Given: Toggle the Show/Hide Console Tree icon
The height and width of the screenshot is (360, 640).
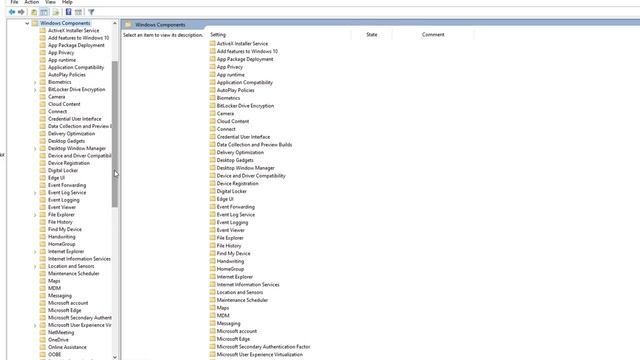Looking at the screenshot, I should click(x=44, y=12).
